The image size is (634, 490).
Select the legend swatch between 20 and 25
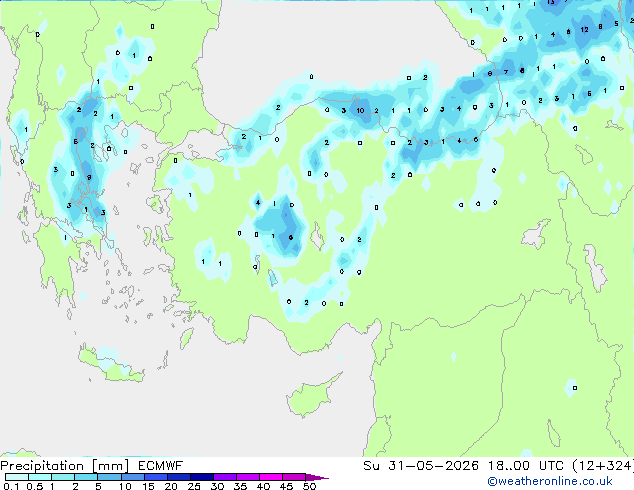(179, 477)
